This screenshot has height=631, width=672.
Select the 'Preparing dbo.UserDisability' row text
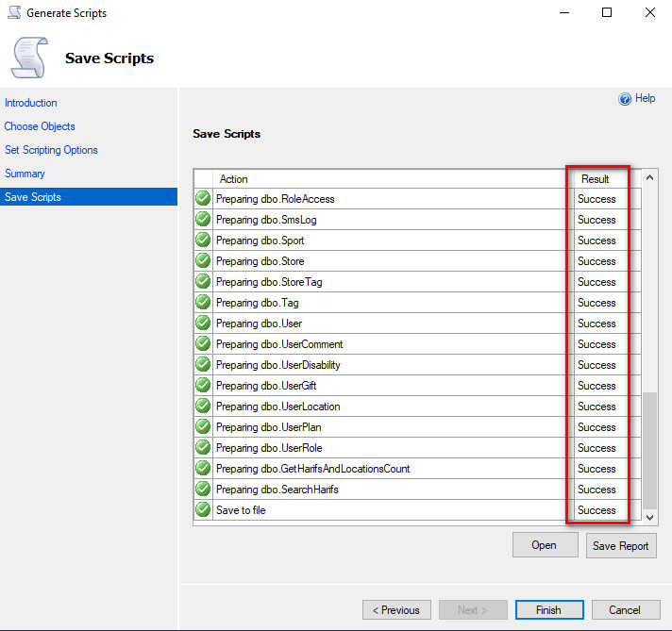[278, 365]
